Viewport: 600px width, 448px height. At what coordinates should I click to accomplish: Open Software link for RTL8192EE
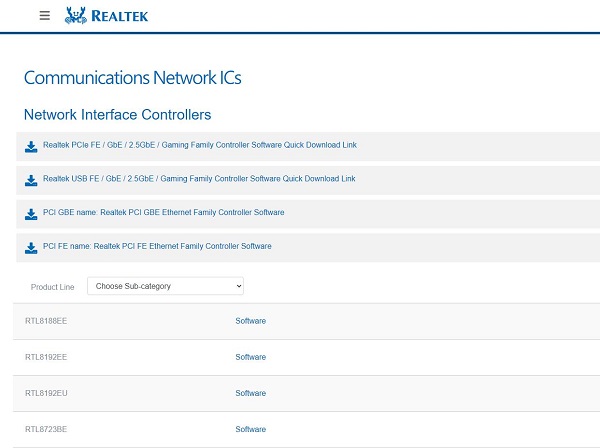pos(251,357)
